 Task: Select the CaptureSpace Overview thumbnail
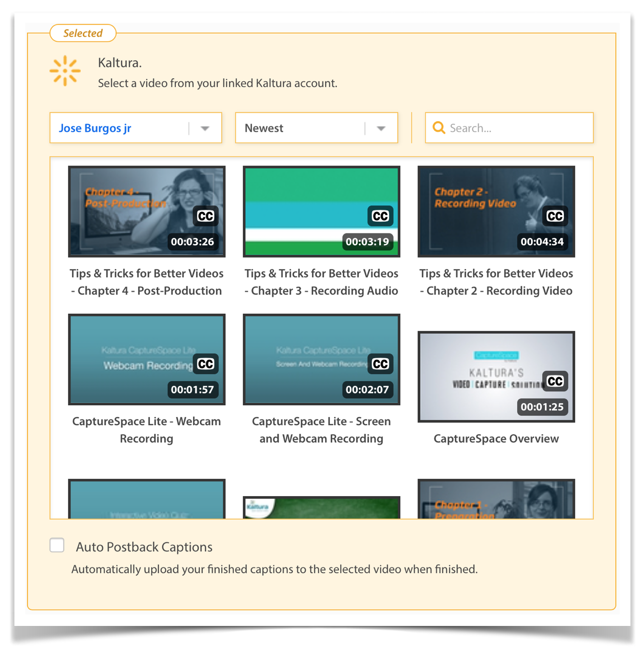coord(496,377)
